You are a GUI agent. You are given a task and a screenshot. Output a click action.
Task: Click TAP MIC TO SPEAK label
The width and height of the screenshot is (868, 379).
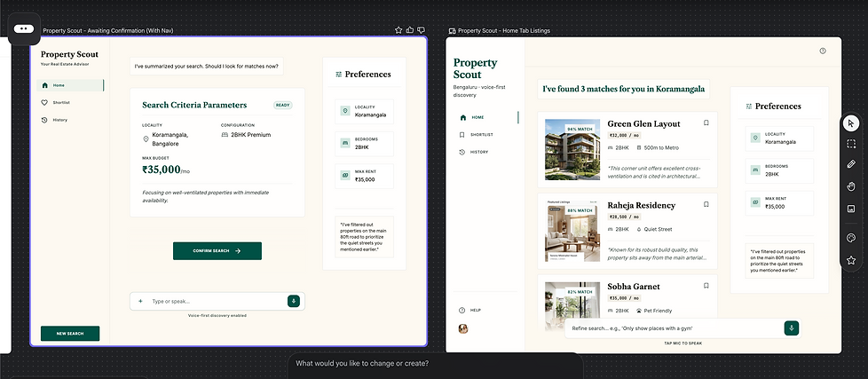pos(683,343)
